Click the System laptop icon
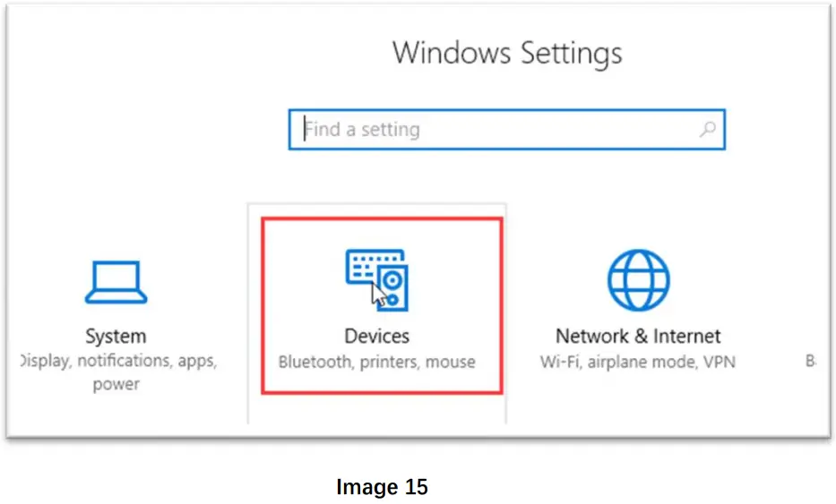Viewport: 836px width, 504px height. tap(115, 283)
